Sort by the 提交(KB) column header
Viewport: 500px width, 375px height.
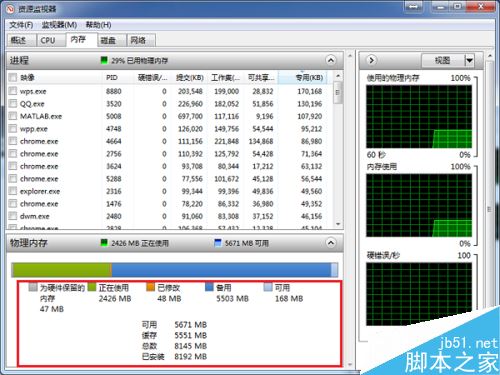[190, 78]
